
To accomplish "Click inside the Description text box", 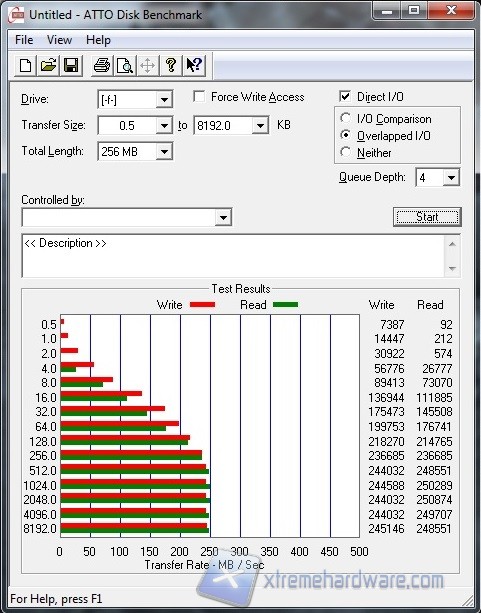I will pos(233,256).
